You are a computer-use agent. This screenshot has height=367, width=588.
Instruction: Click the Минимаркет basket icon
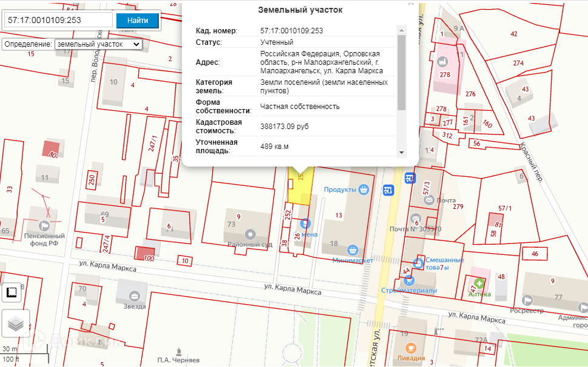[x=352, y=250]
